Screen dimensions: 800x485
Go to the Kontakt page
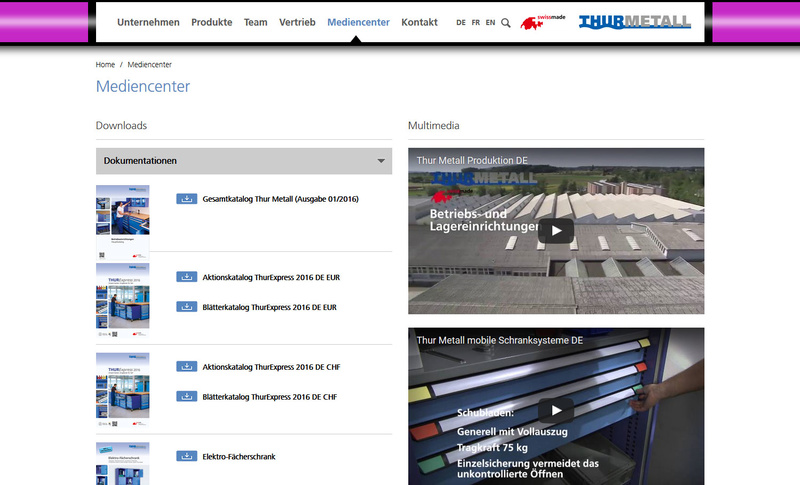pyautogui.click(x=419, y=22)
